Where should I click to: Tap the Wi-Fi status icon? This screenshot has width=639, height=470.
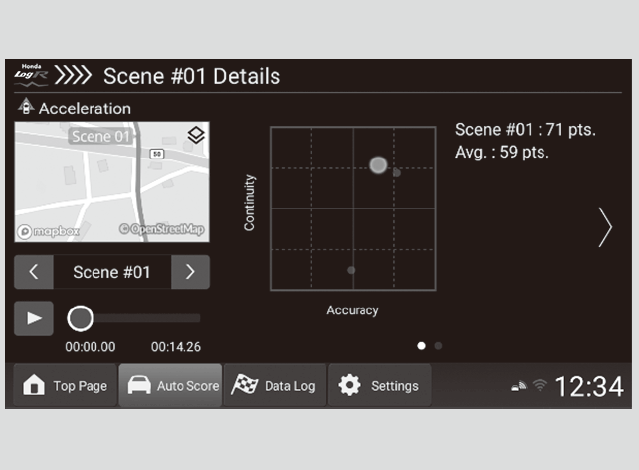point(540,386)
